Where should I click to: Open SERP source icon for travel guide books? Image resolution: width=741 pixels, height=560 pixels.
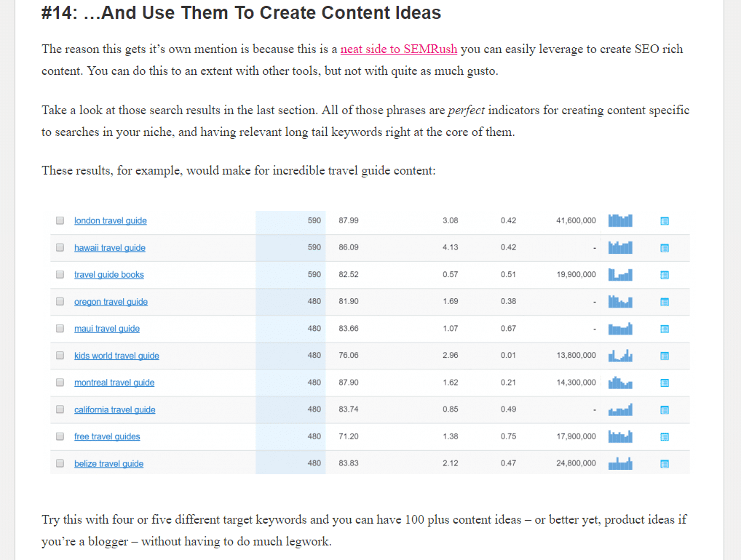tap(665, 275)
